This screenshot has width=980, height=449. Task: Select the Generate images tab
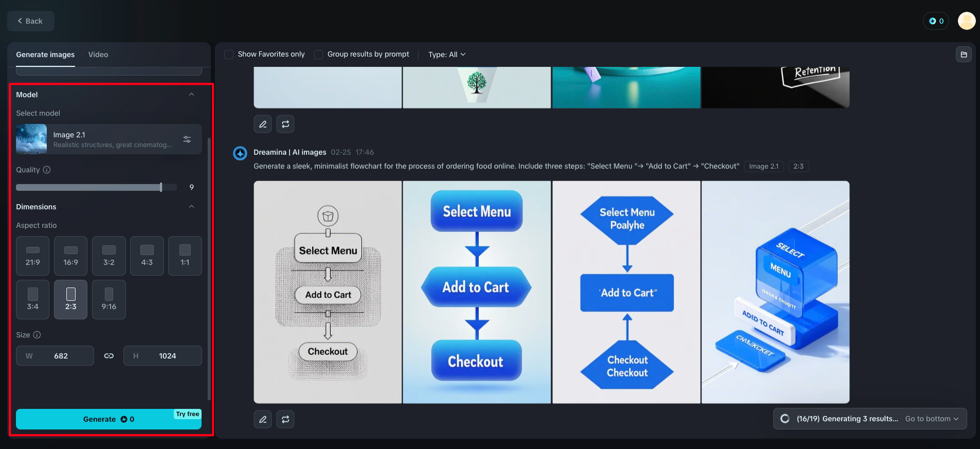point(45,55)
